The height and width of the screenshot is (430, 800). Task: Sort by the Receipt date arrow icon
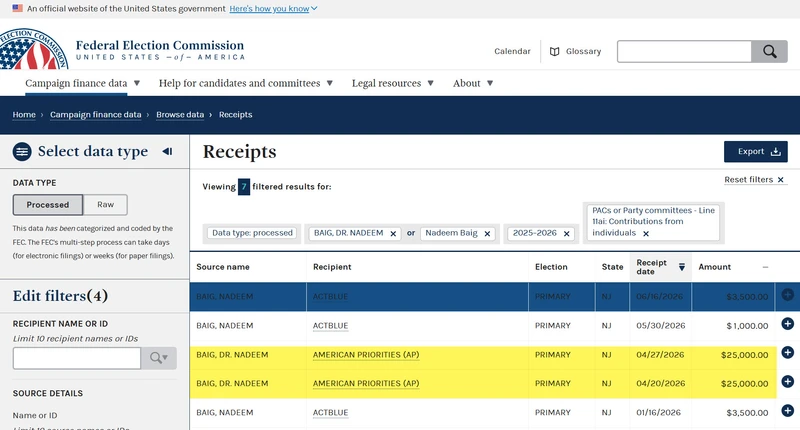682,267
